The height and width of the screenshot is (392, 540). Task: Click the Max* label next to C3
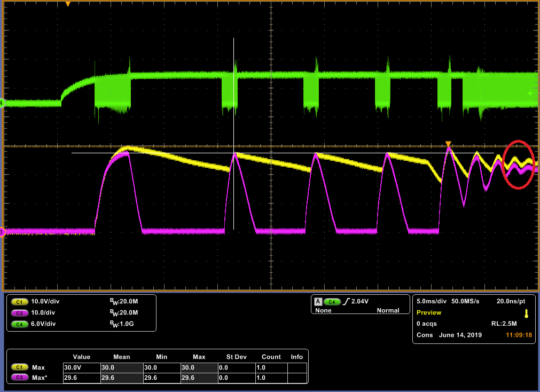tap(40, 378)
